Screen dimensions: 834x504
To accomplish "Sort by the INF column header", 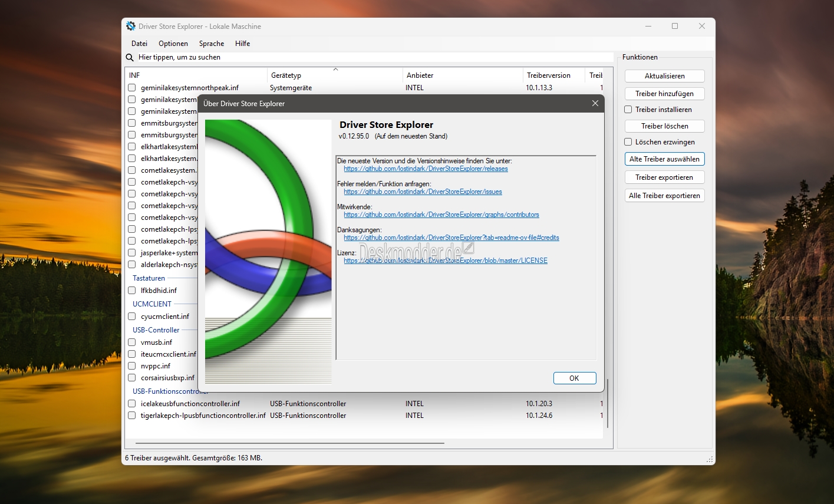I will coord(196,75).
